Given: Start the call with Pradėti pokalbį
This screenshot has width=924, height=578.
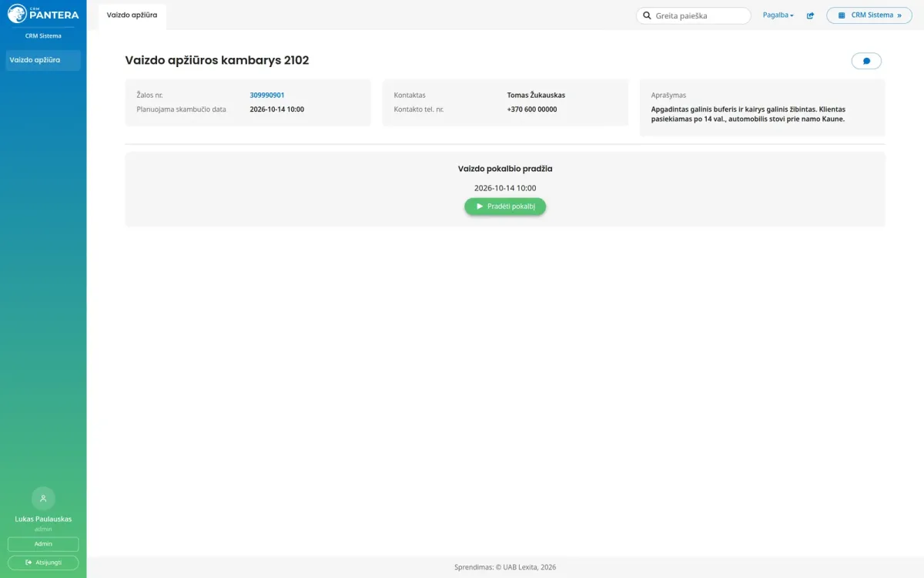Looking at the screenshot, I should pyautogui.click(x=505, y=207).
